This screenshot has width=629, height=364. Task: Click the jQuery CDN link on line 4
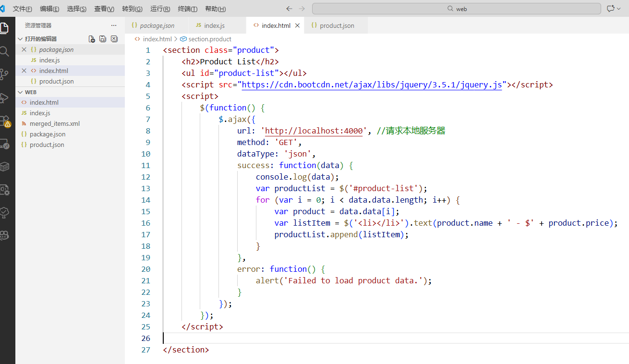point(372,85)
